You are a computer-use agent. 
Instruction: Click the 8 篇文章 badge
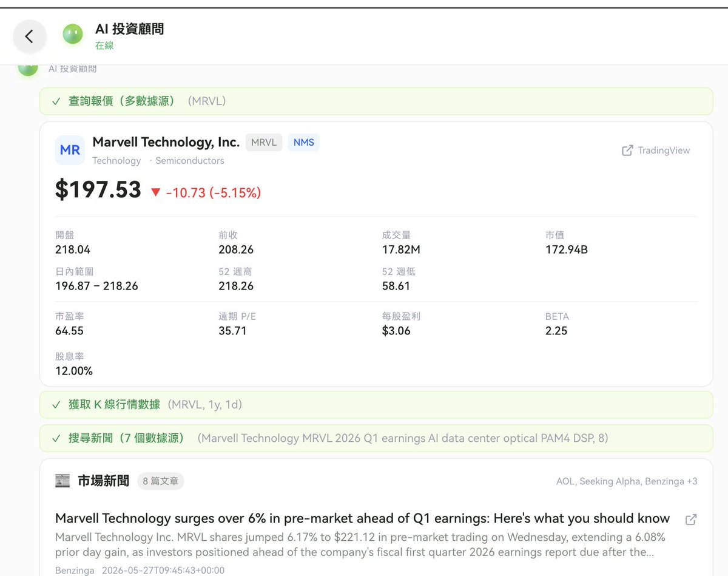pos(161,481)
